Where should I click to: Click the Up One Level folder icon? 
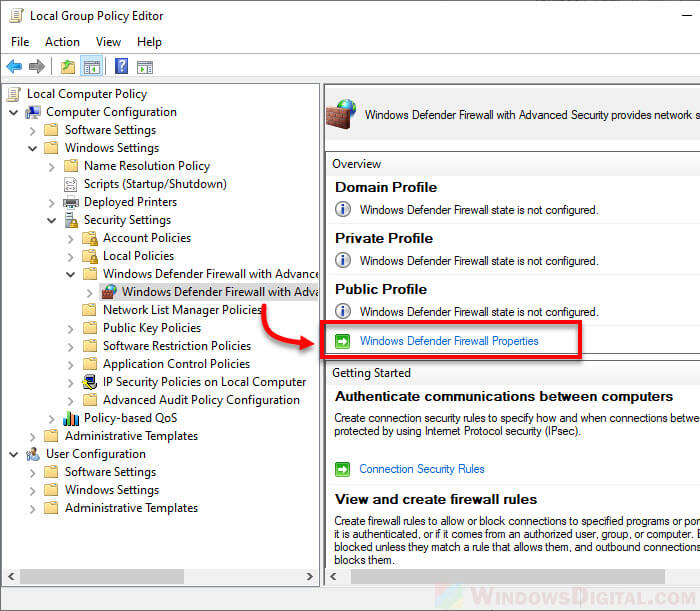point(67,67)
